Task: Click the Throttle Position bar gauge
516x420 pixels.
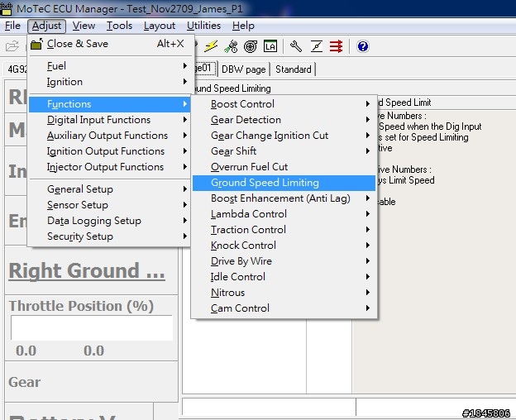Action: 92,328
